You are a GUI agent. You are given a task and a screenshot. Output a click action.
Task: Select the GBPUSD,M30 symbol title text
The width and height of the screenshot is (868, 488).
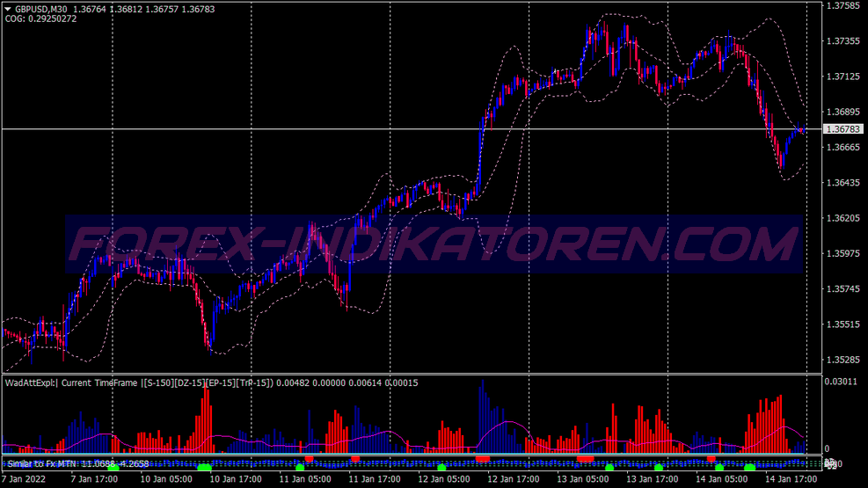coord(41,10)
